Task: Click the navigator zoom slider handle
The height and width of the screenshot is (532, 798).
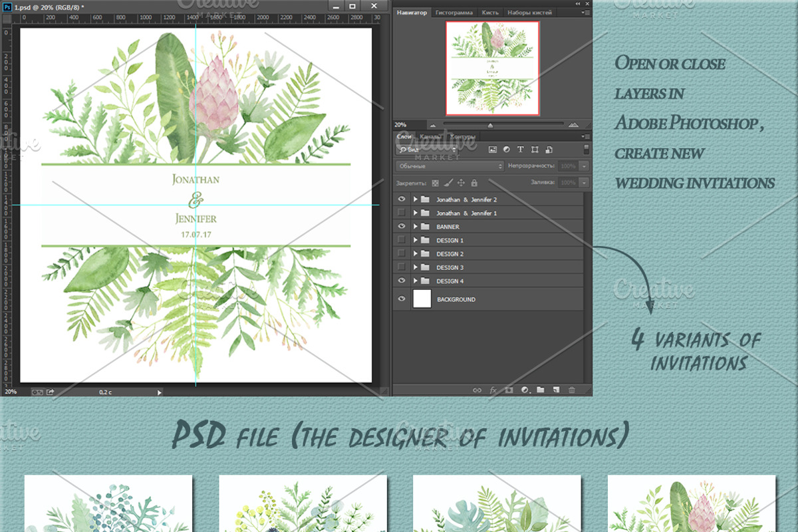Action: (491, 125)
